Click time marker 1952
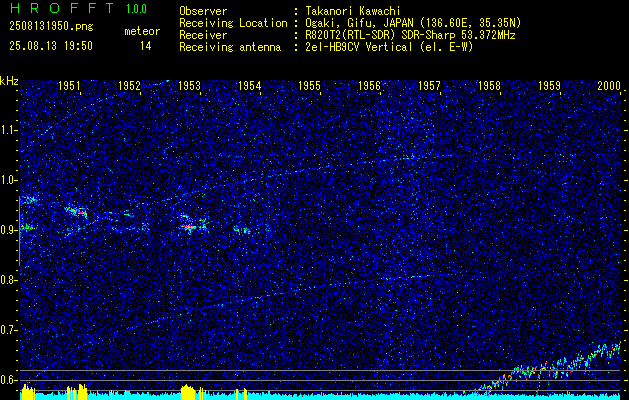This screenshot has height=400, width=629. pos(130,85)
